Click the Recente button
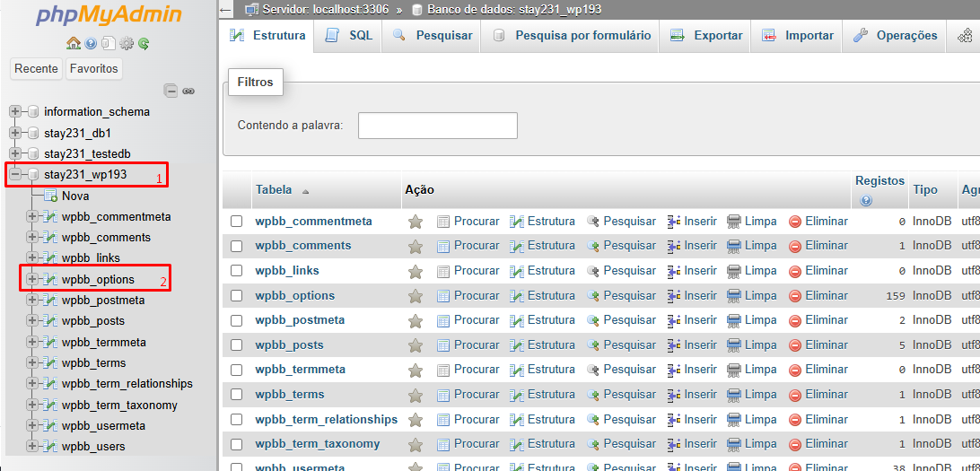 point(36,69)
